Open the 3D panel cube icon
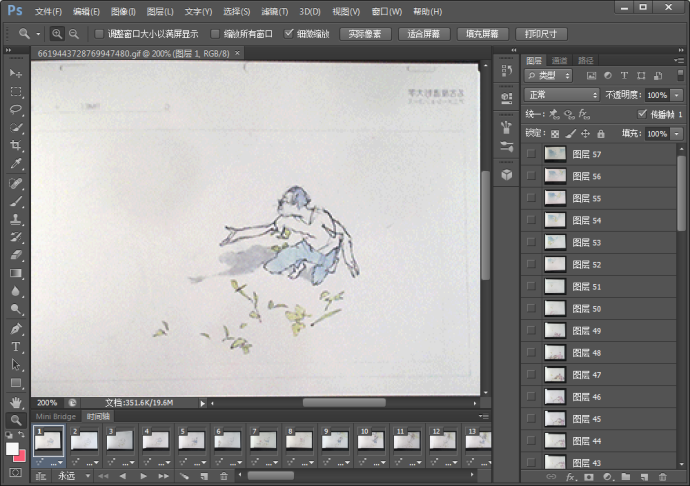This screenshot has width=690, height=486. (x=506, y=175)
